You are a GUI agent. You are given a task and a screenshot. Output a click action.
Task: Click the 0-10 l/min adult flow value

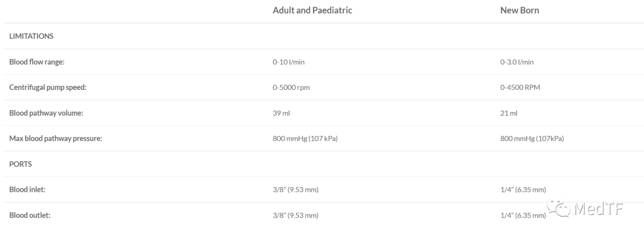pyautogui.click(x=289, y=62)
